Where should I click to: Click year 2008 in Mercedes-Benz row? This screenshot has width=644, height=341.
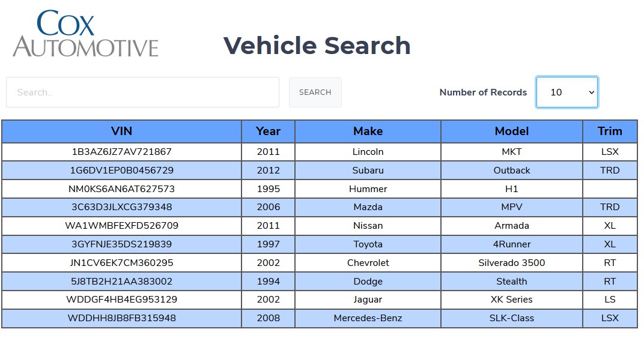pyautogui.click(x=268, y=318)
